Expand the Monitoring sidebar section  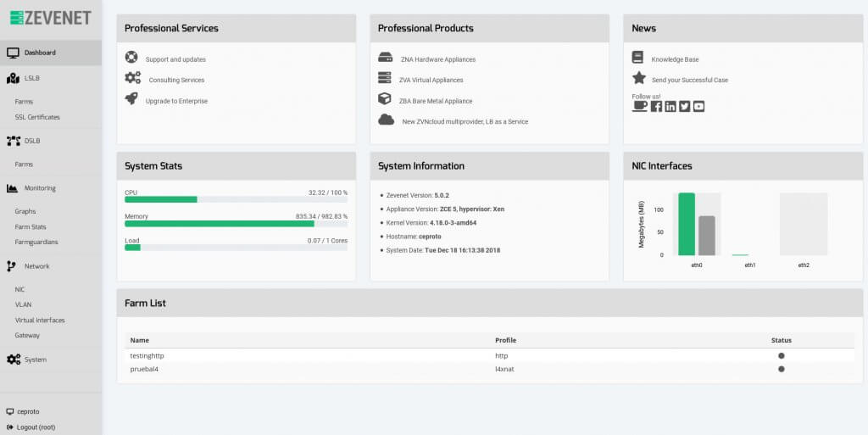pyautogui.click(x=40, y=188)
